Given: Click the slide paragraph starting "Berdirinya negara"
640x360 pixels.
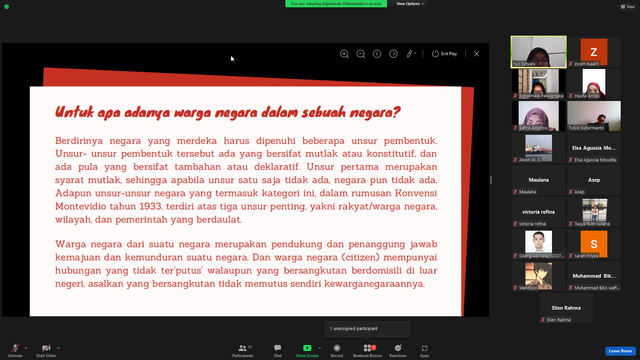Looking at the screenshot, I should pos(246,180).
